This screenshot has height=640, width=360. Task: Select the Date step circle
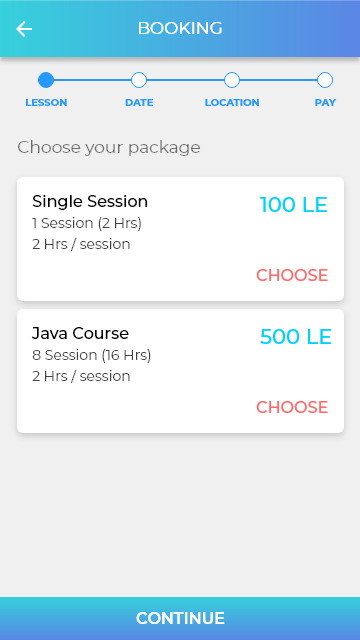(139, 80)
